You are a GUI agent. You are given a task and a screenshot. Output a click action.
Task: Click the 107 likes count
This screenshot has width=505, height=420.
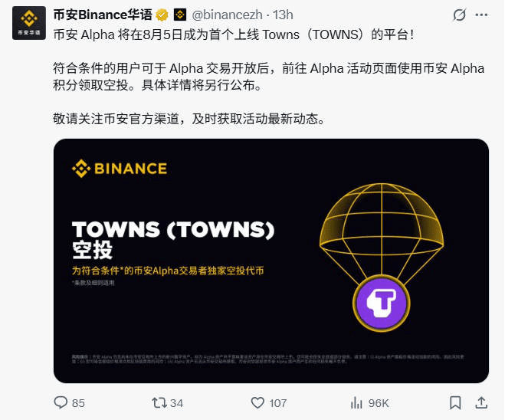[278, 403]
